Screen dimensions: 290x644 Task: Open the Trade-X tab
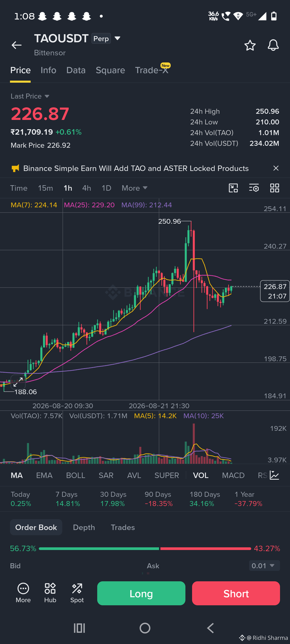152,70
